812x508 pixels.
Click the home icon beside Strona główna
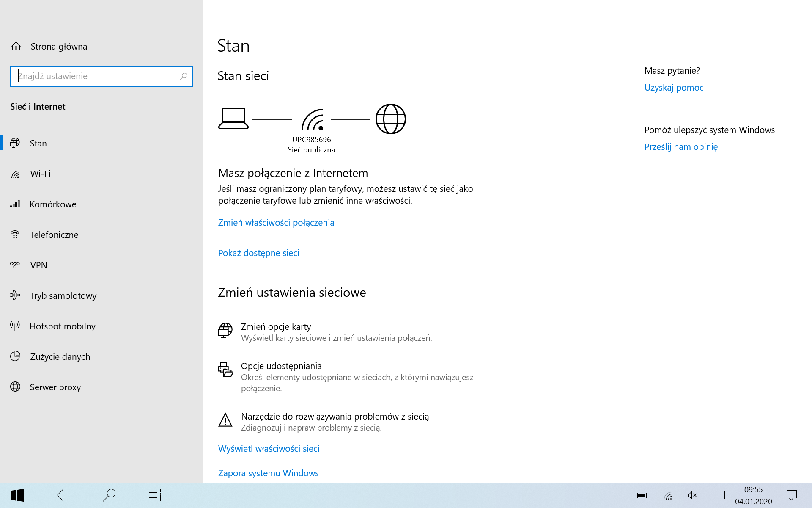point(16,46)
